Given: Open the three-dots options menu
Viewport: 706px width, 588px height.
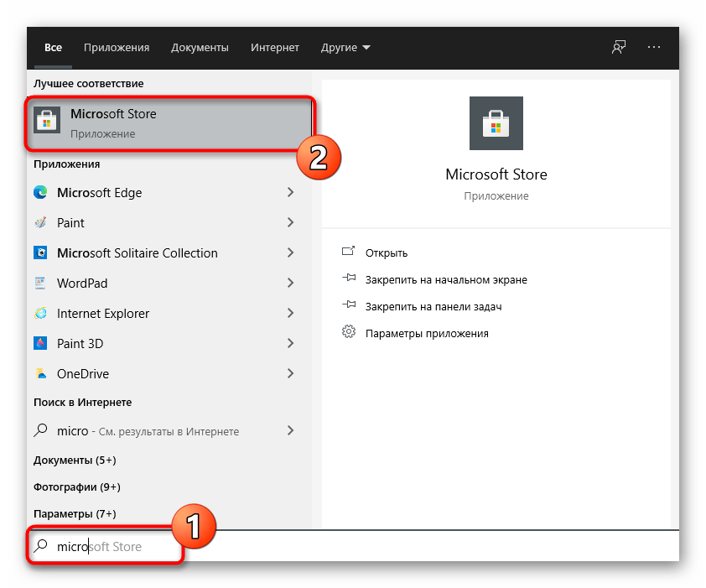Looking at the screenshot, I should (x=655, y=48).
